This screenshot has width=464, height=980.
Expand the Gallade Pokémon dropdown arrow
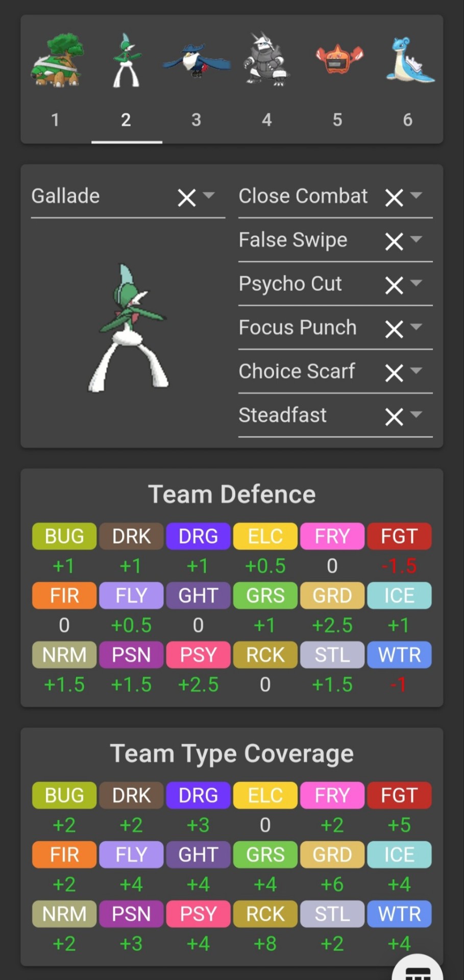[209, 195]
